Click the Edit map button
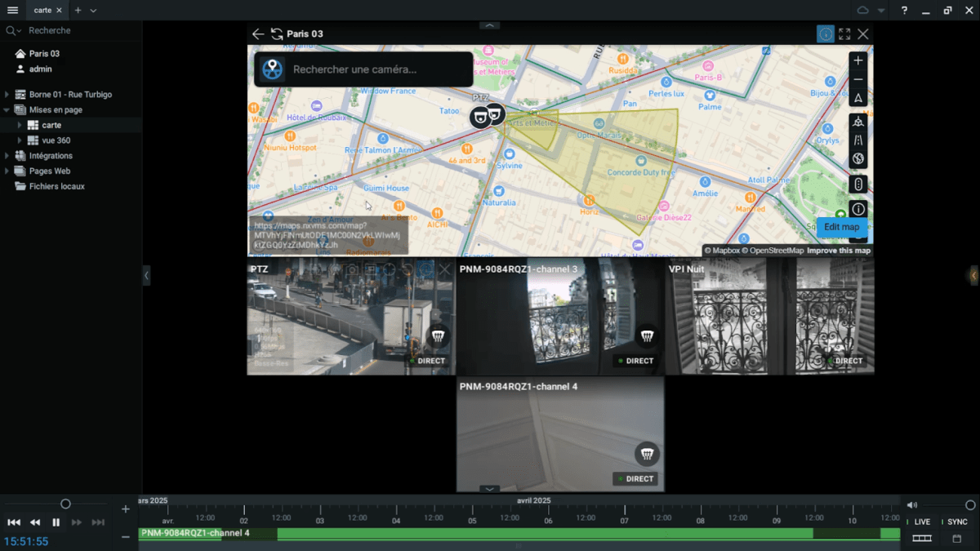The image size is (980, 551). tap(841, 227)
